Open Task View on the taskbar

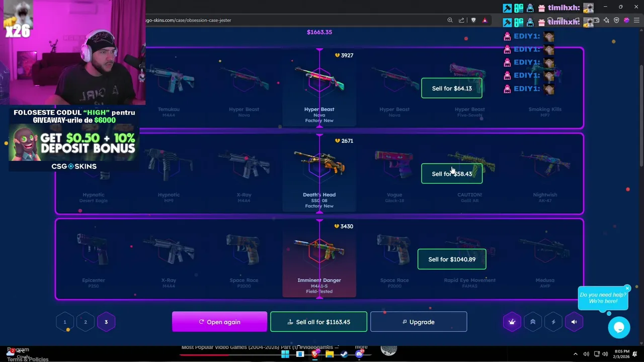pyautogui.click(x=300, y=354)
